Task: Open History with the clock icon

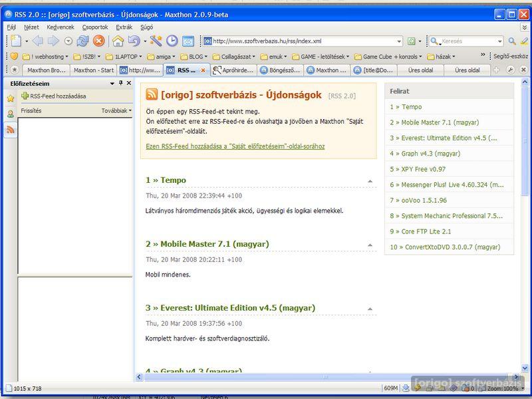Action: coord(172,41)
